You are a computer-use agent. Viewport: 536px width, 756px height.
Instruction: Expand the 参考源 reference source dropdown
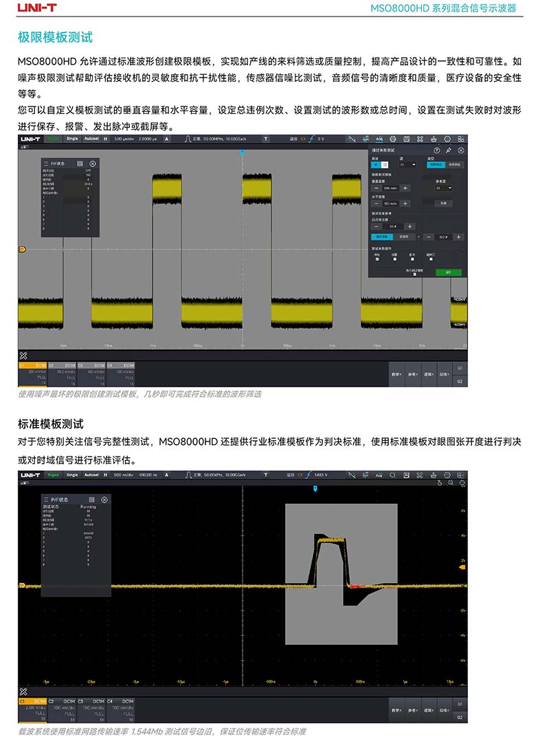tap(444, 187)
